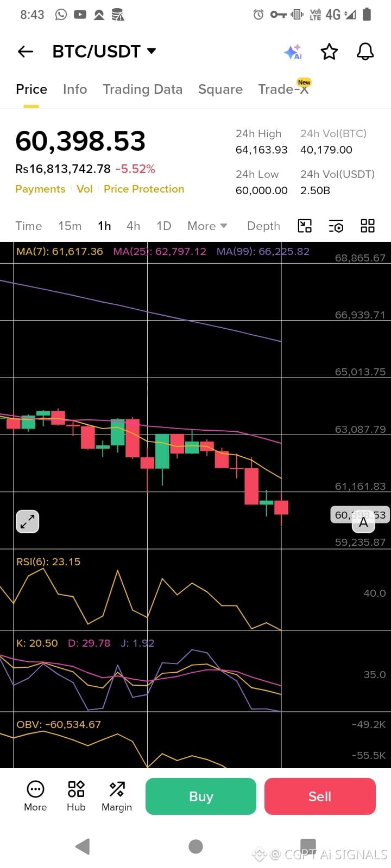
Task: Tap the 24h Vol(USDT) value 2.50B
Action: (315, 190)
